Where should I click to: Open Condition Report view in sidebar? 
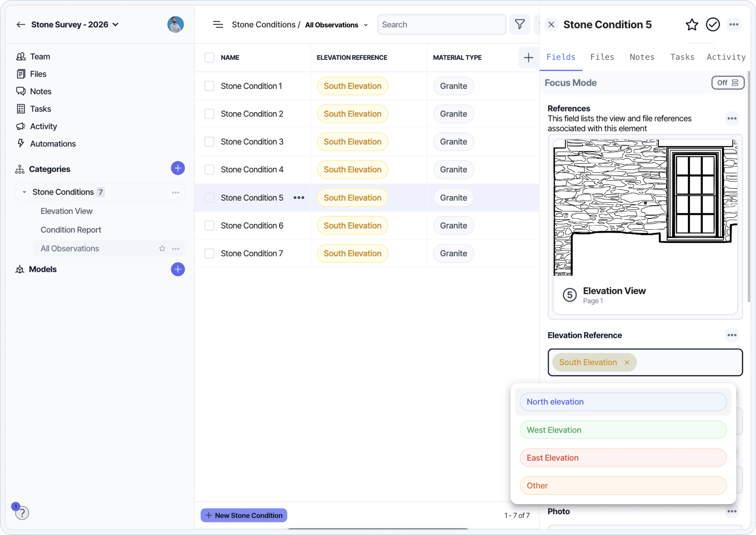[x=70, y=230]
